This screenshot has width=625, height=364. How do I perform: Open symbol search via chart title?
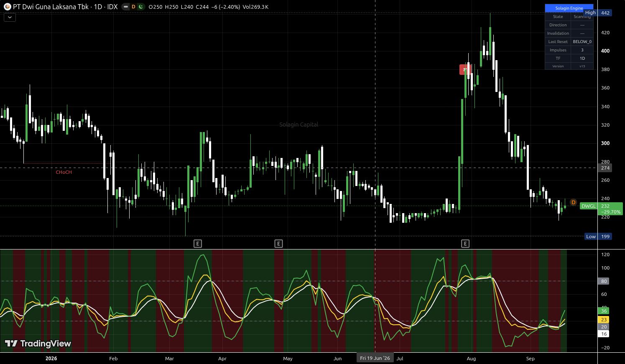65,7
